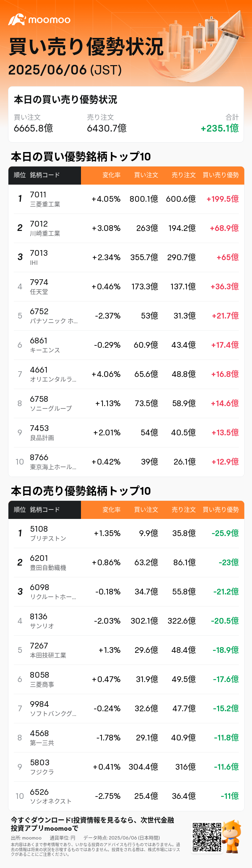
Task: Click the 売り注文 header in sell table
Action: pos(183,510)
